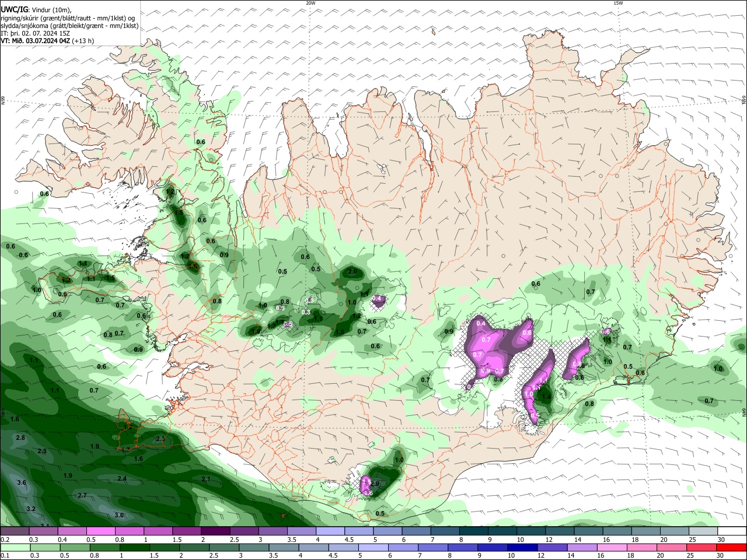Click the 2.1 precipitation value on coast

[x=206, y=479]
